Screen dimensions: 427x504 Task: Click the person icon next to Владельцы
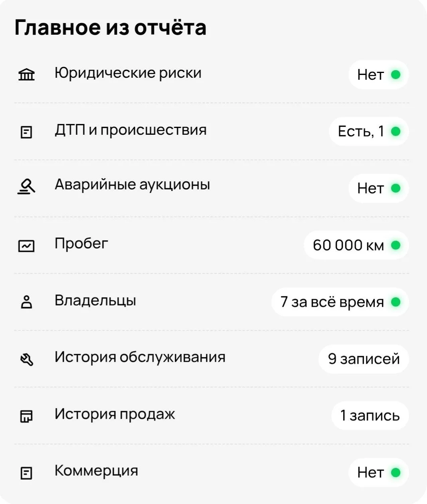click(26, 302)
